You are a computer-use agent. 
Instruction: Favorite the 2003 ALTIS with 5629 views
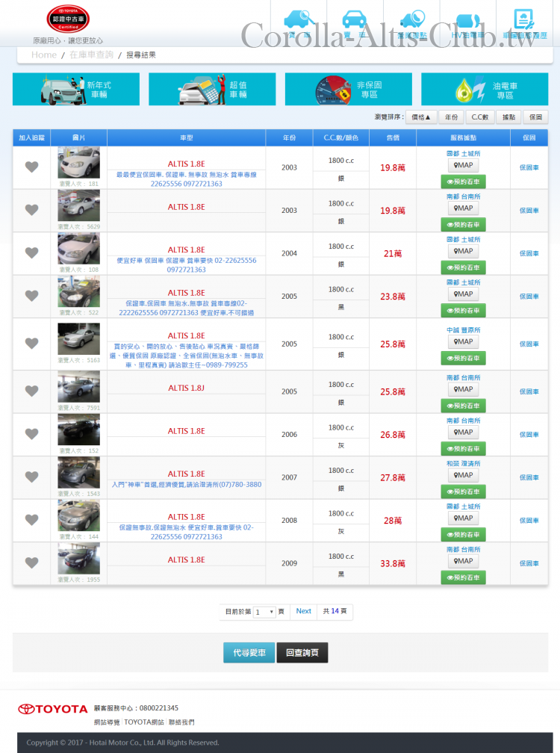point(31,210)
